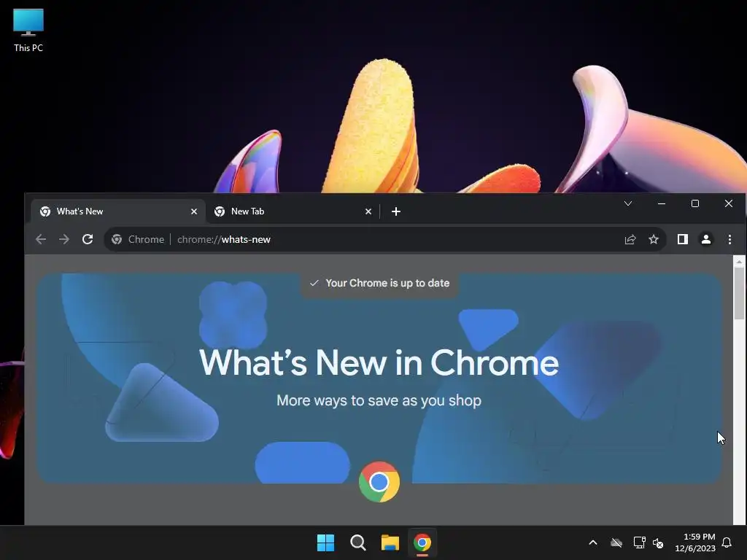Open the Chrome three-dot menu
This screenshot has height=560, width=747.
729,239
